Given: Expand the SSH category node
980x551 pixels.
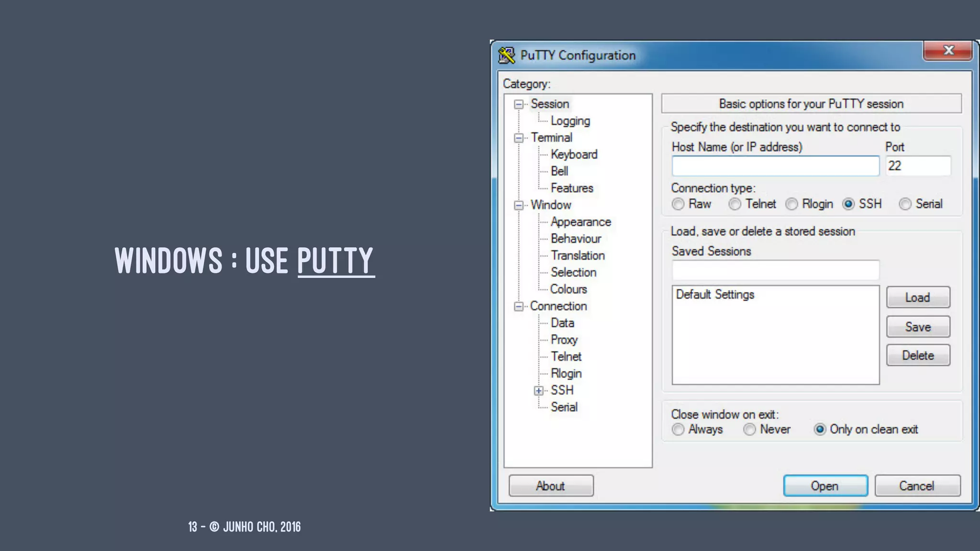Looking at the screenshot, I should [x=538, y=391].
